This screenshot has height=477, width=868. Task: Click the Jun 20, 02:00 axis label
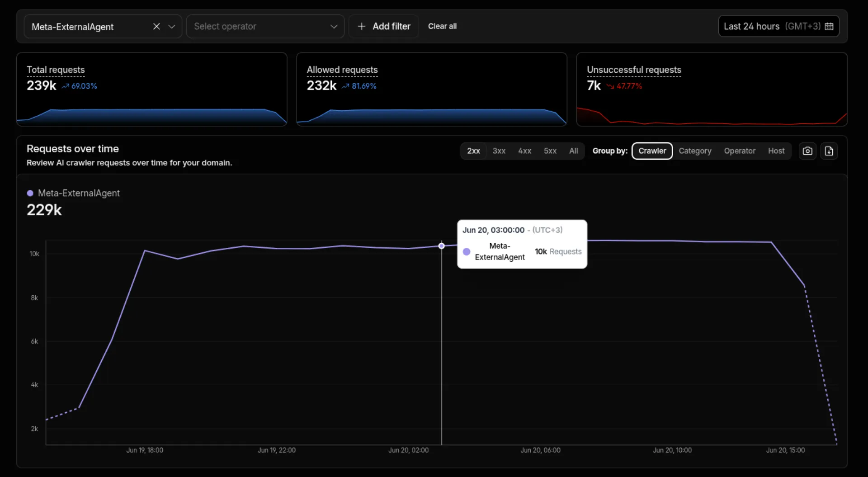point(408,450)
